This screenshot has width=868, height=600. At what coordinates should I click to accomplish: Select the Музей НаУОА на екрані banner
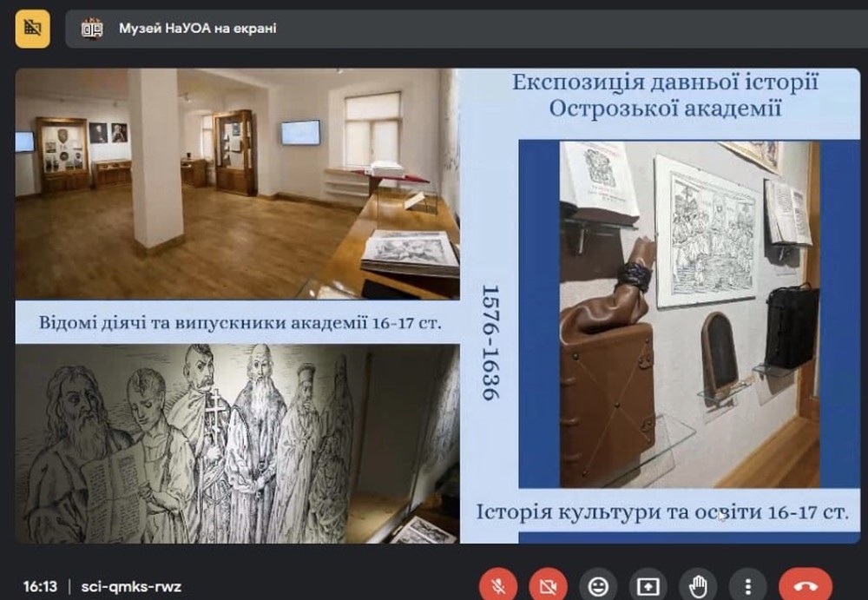tap(197, 29)
